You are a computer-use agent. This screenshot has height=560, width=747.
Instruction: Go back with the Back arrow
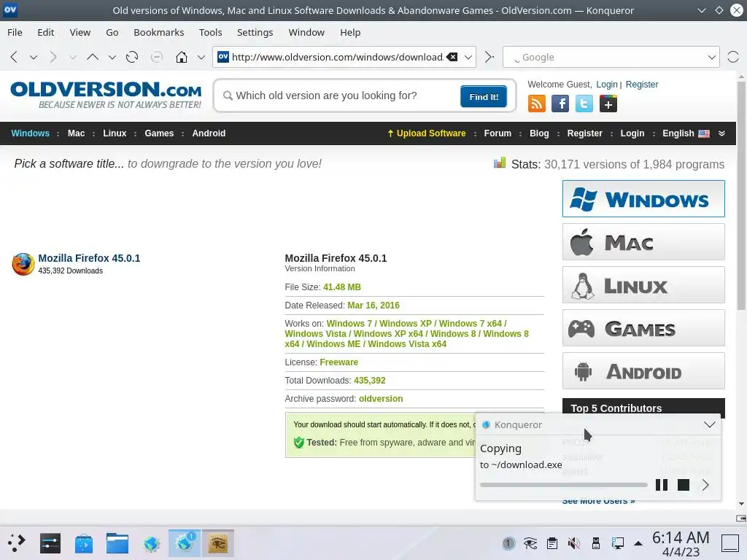coord(14,57)
